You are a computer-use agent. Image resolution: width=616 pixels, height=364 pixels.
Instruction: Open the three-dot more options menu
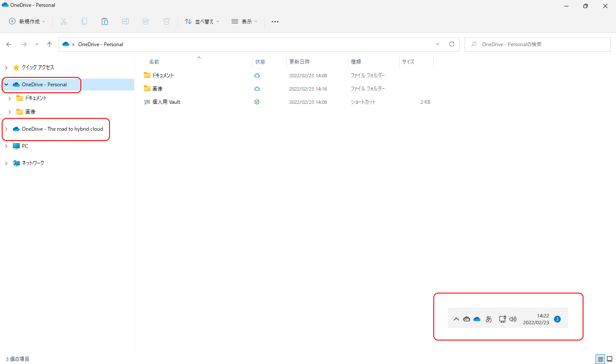275,21
